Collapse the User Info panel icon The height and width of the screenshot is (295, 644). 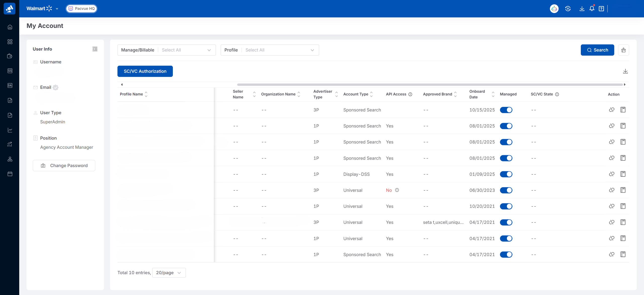pos(95,49)
